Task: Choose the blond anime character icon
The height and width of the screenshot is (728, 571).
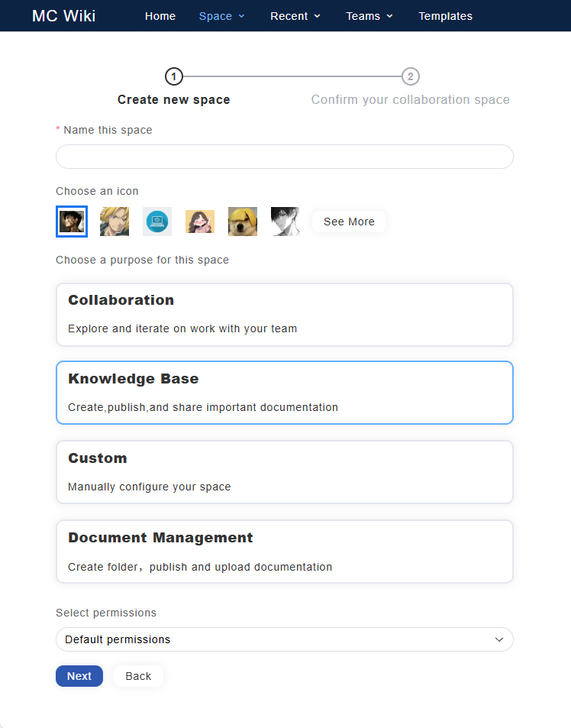Action: coord(115,222)
